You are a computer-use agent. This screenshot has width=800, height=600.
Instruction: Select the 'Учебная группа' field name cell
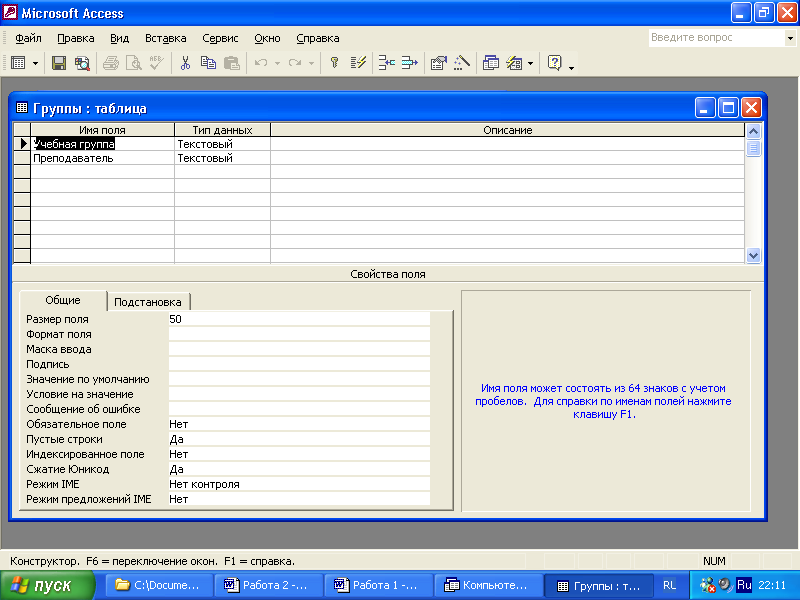click(x=103, y=144)
